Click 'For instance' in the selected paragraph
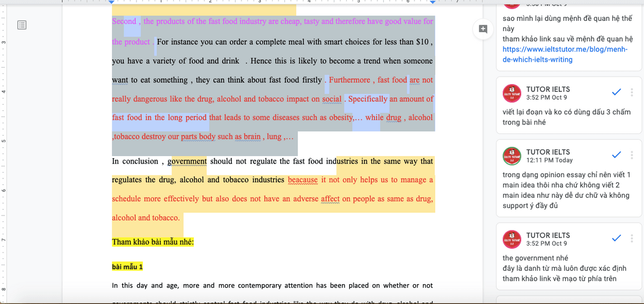Screen dimensions: 644x304 [x=178, y=42]
